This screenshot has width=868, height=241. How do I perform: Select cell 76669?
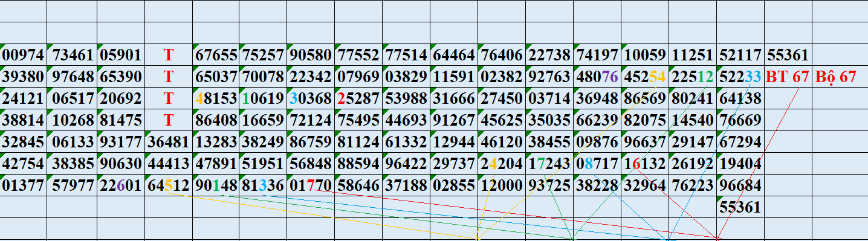(x=740, y=120)
